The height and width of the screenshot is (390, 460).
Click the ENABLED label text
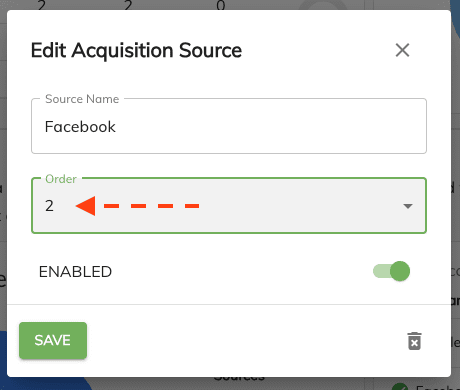[75, 272]
